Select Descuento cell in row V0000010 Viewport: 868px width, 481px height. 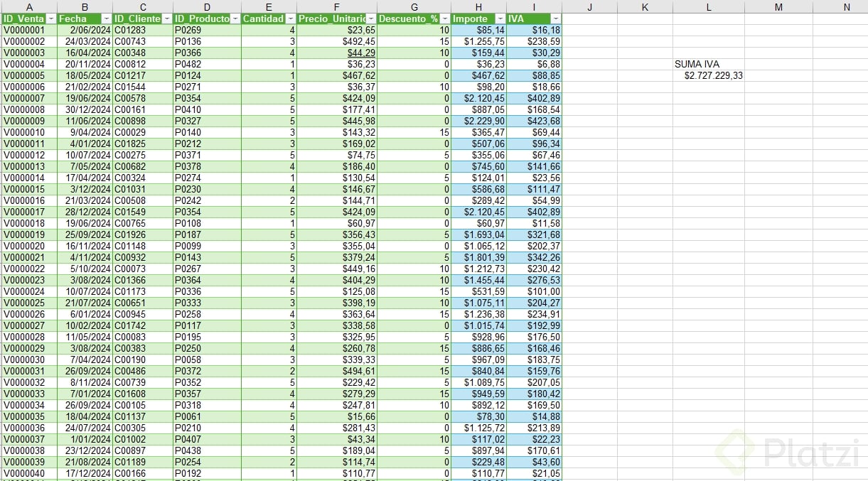(414, 132)
